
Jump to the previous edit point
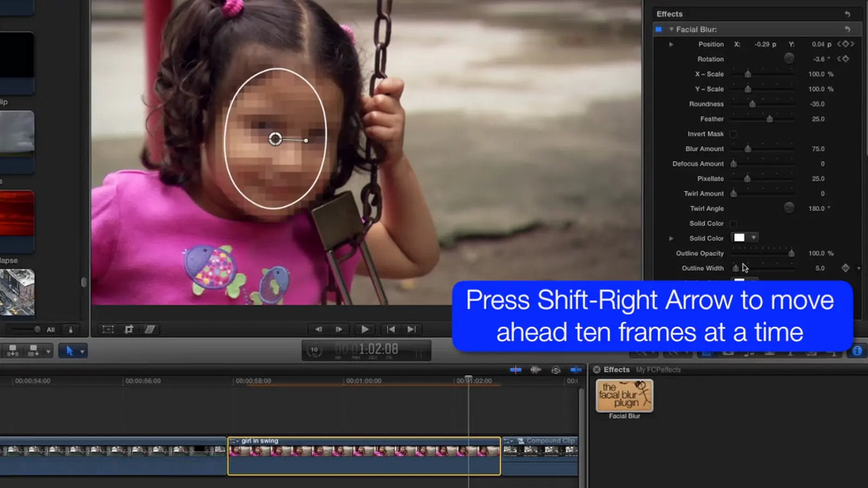pyautogui.click(x=391, y=330)
